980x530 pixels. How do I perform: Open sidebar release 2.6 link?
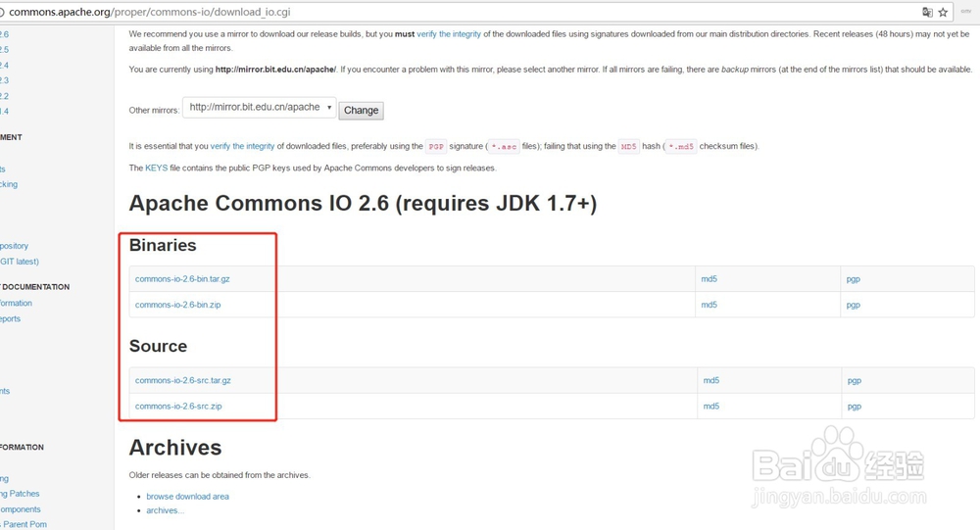(x=4, y=34)
